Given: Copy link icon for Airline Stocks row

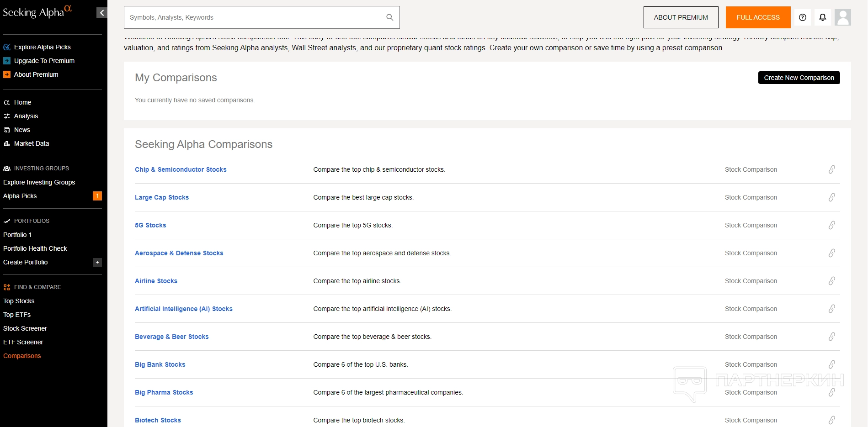Looking at the screenshot, I should click(831, 281).
